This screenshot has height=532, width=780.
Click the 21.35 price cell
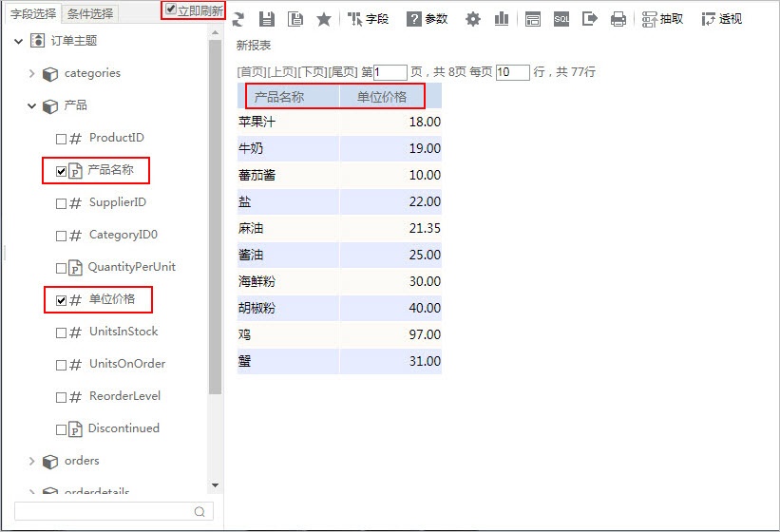(x=390, y=228)
